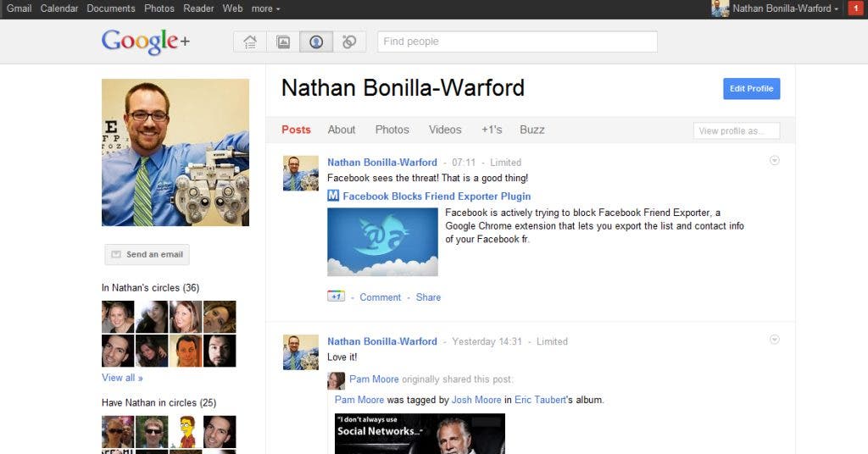Click the 'Find people' search field
The width and height of the screenshot is (868, 454).
coord(517,42)
